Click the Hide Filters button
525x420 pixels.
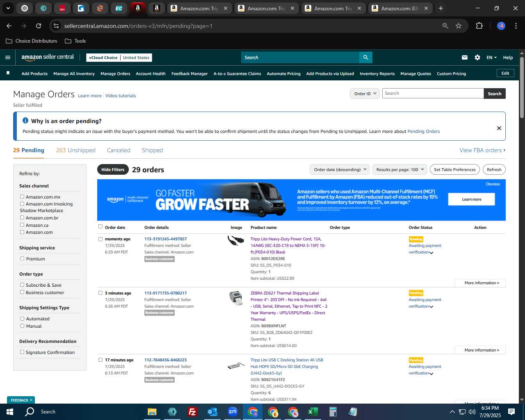coord(113,169)
